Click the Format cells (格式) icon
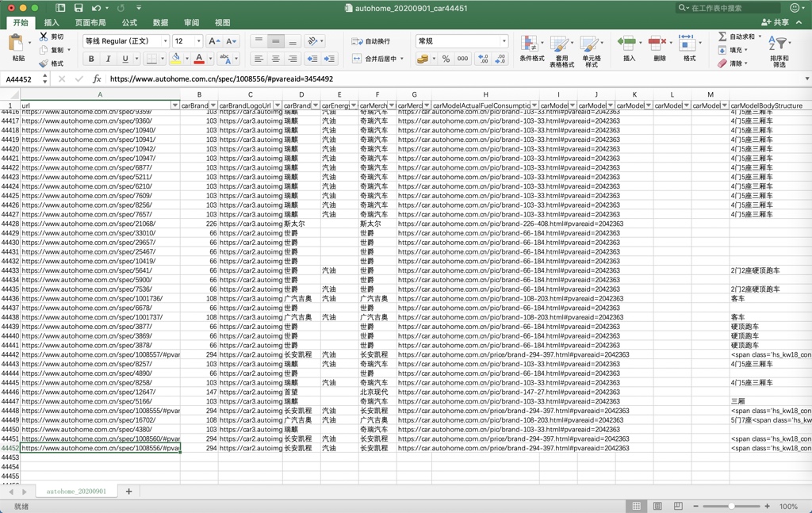This screenshot has height=513, width=812. (x=688, y=44)
